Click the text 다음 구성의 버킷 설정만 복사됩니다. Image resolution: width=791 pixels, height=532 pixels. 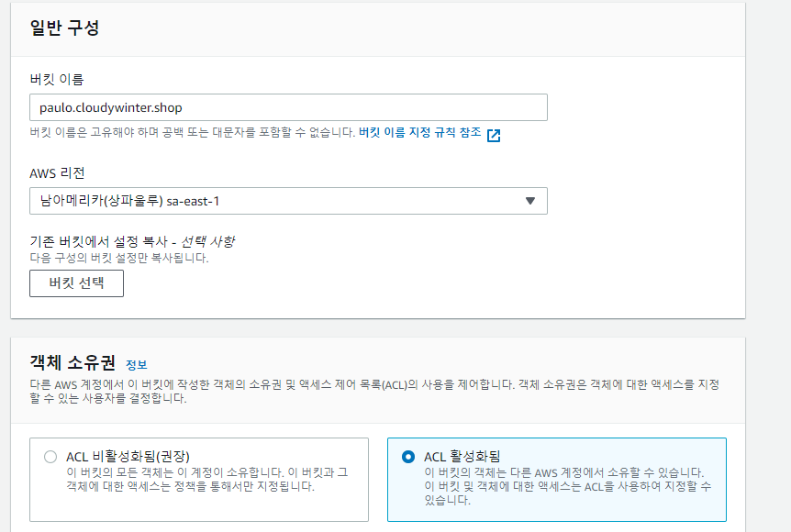119,258
